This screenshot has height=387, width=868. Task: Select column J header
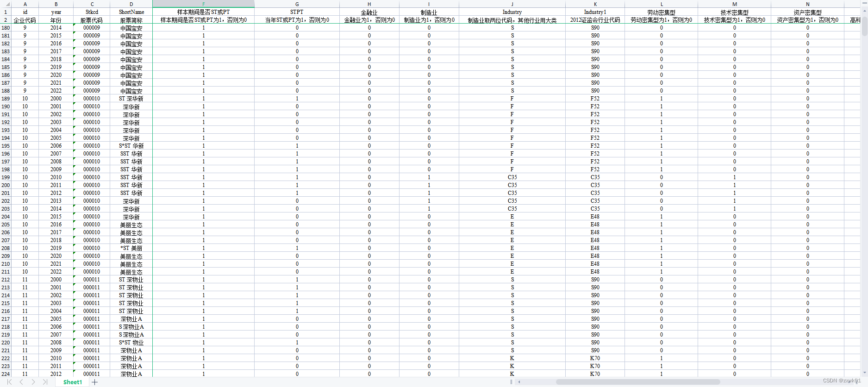[x=512, y=4]
